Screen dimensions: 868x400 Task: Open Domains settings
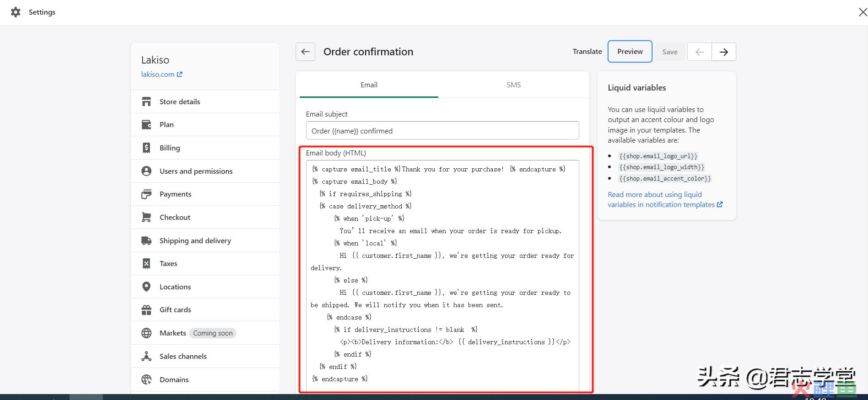tap(205, 379)
